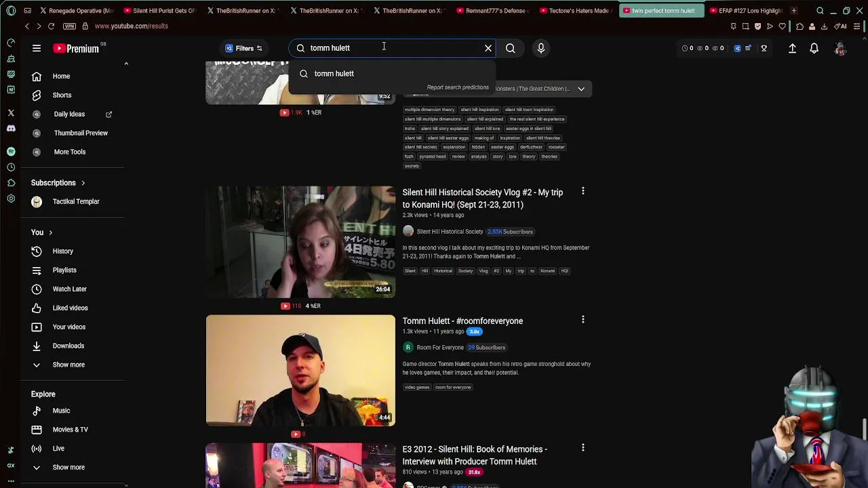Reload the page with browser refresh
The width and height of the screenshot is (868, 488).
[51, 26]
